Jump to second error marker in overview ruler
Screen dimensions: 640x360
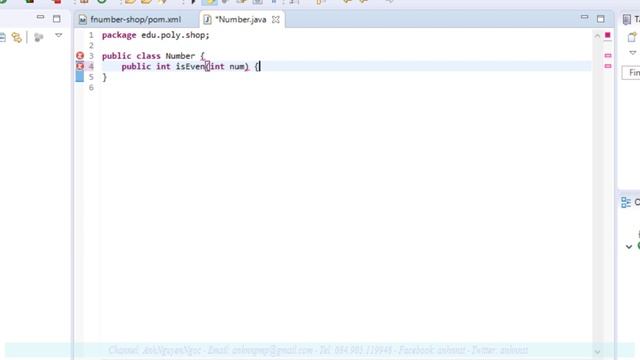tap(608, 66)
